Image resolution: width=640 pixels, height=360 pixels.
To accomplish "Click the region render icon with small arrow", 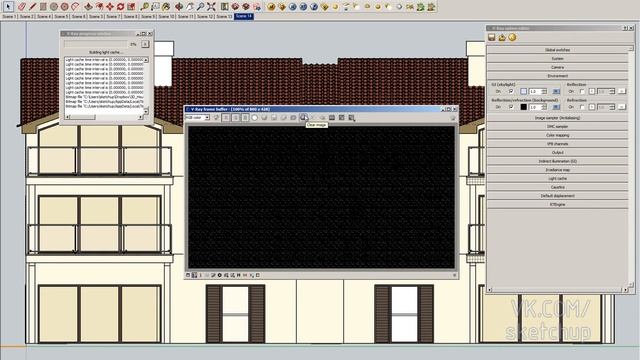I will pyautogui.click(x=351, y=118).
